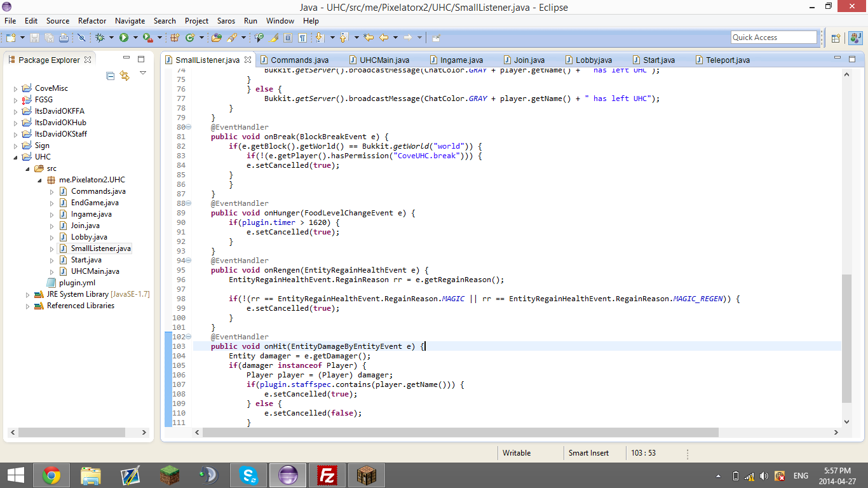Open the New wizard dropdown arrow
Image resolution: width=868 pixels, height=488 pixels.
[x=22, y=37]
